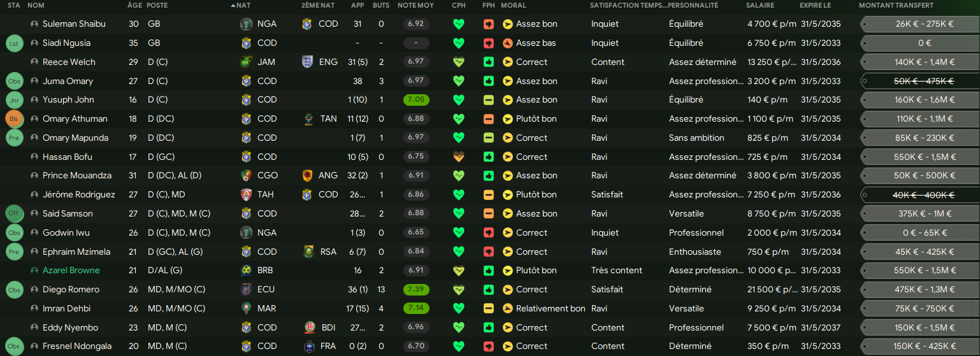Click the orange heart condition icon for Hassan Bofu
980x356 pixels.
click(x=458, y=157)
